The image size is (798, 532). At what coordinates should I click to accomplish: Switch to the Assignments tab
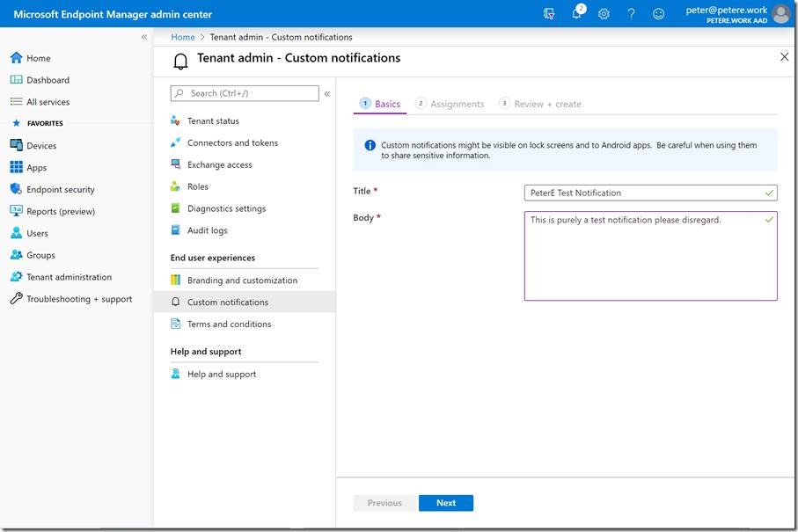[457, 104]
